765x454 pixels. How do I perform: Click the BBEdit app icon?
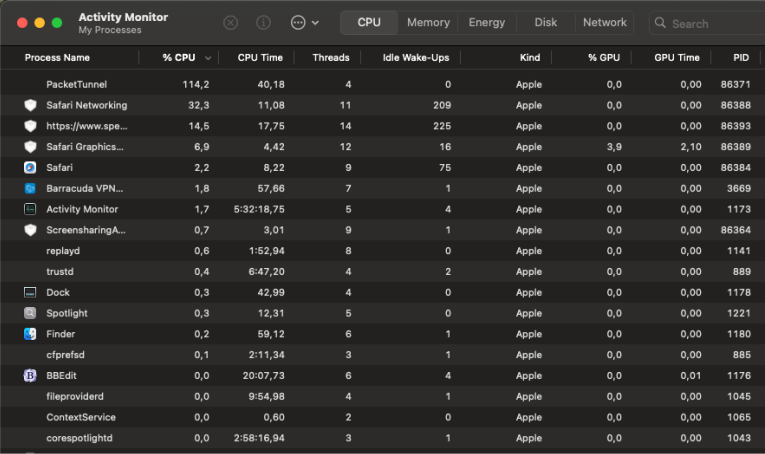point(30,376)
